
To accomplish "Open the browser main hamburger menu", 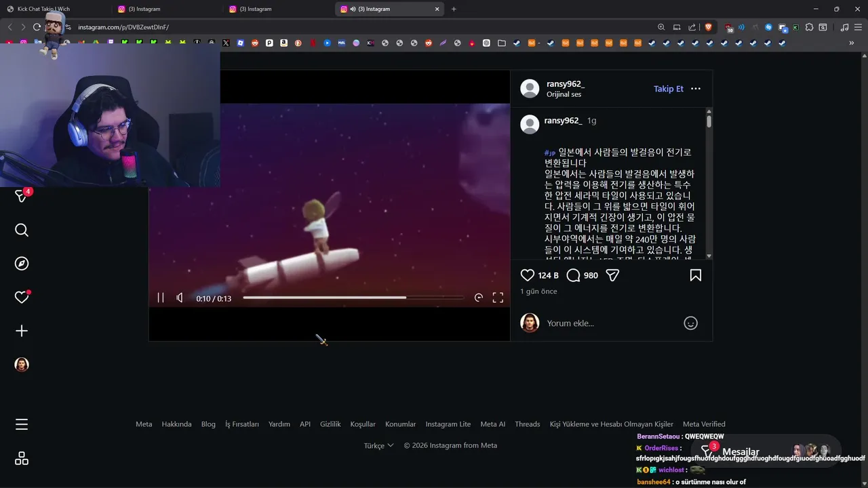I will click(x=858, y=27).
